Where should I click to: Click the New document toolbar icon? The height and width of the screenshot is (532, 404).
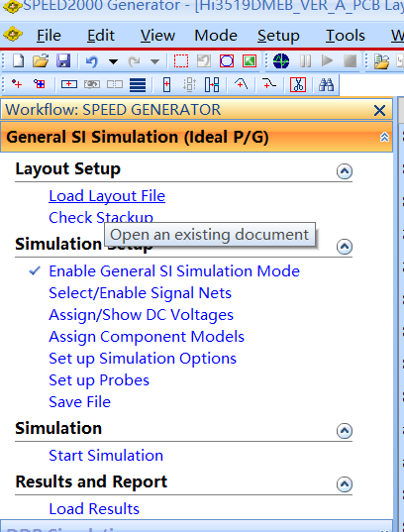18,61
